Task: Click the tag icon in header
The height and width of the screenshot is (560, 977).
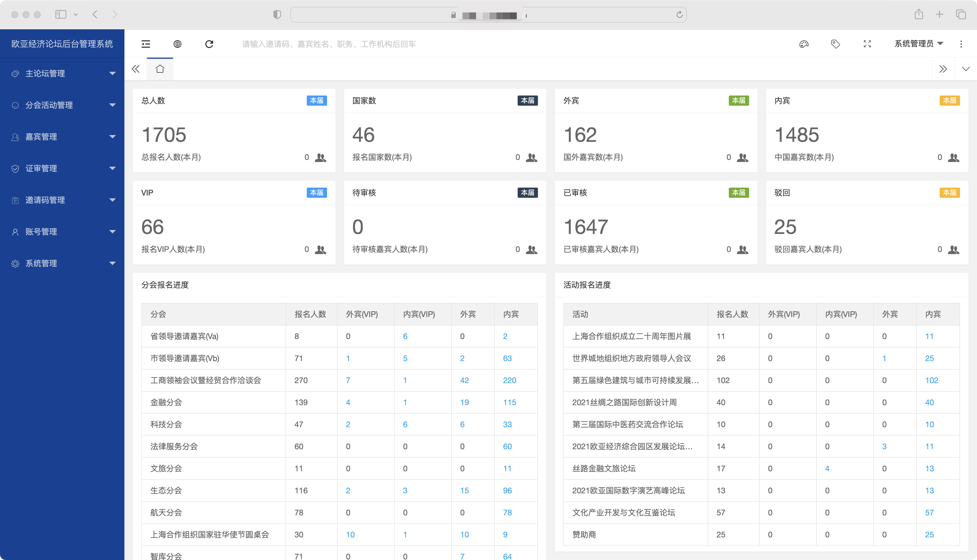Action: coord(835,44)
